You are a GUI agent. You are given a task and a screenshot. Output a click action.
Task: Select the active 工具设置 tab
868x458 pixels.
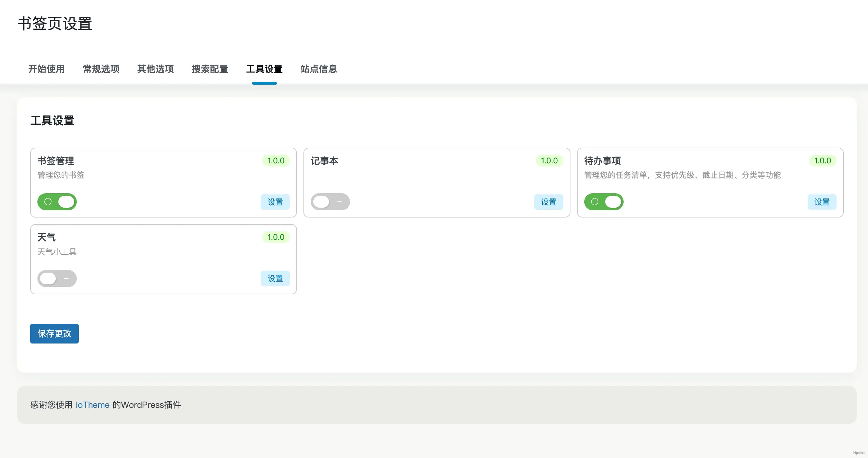264,69
